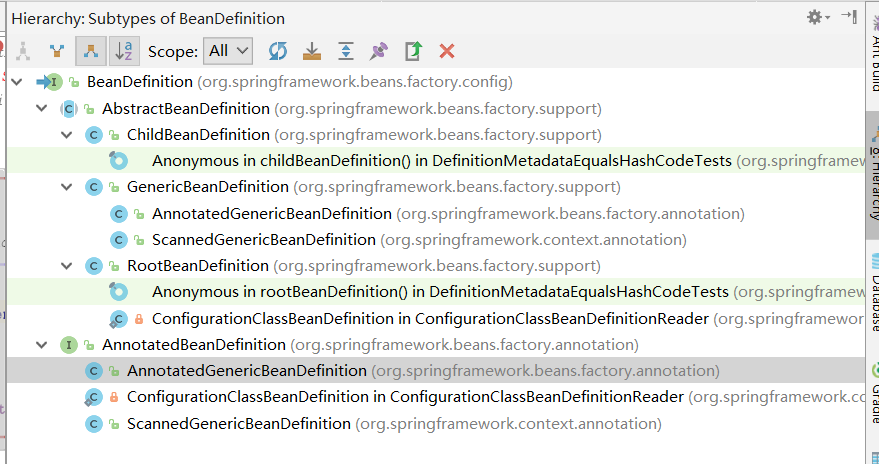Collapse the GenericBeanDefinition node
879x464 pixels.
66,187
